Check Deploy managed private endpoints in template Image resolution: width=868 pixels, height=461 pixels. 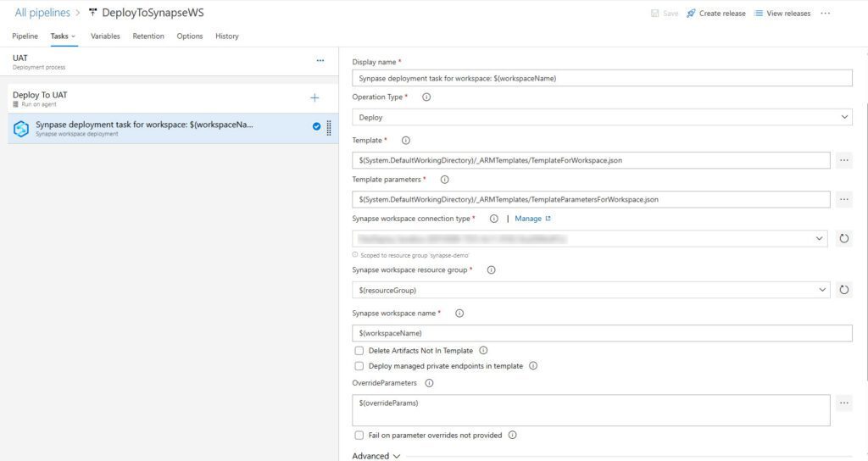coord(359,366)
